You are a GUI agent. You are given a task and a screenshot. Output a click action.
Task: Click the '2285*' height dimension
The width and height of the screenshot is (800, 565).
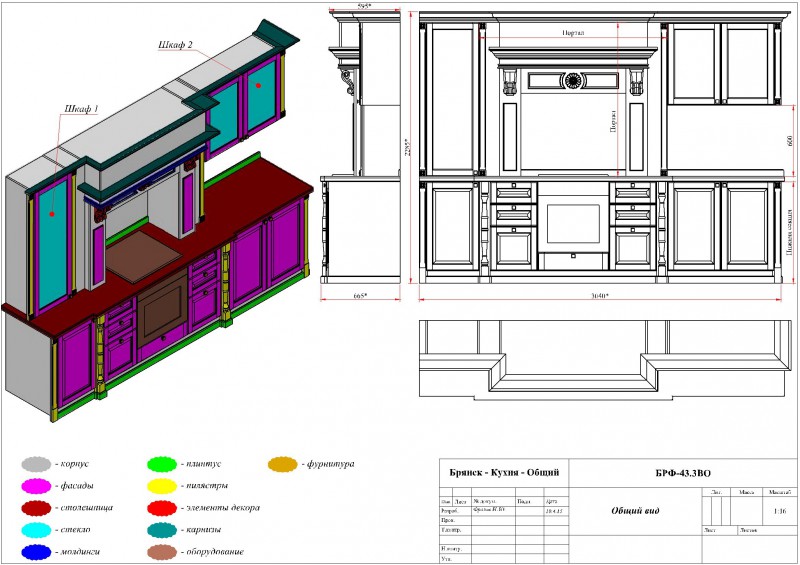(407, 148)
